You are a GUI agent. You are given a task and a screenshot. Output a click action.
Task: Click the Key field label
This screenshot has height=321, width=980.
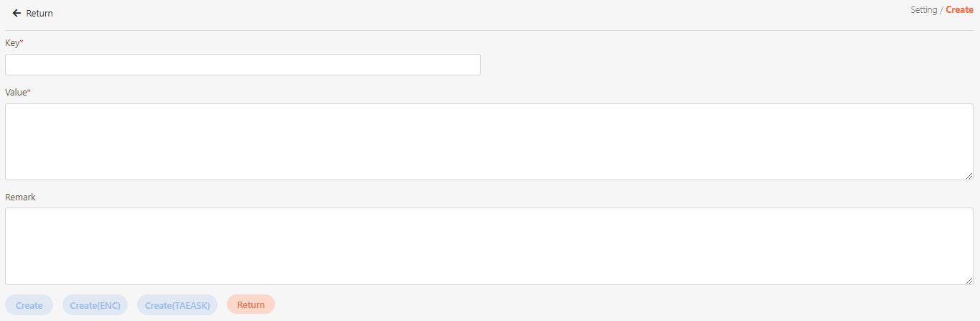pyautogui.click(x=11, y=42)
